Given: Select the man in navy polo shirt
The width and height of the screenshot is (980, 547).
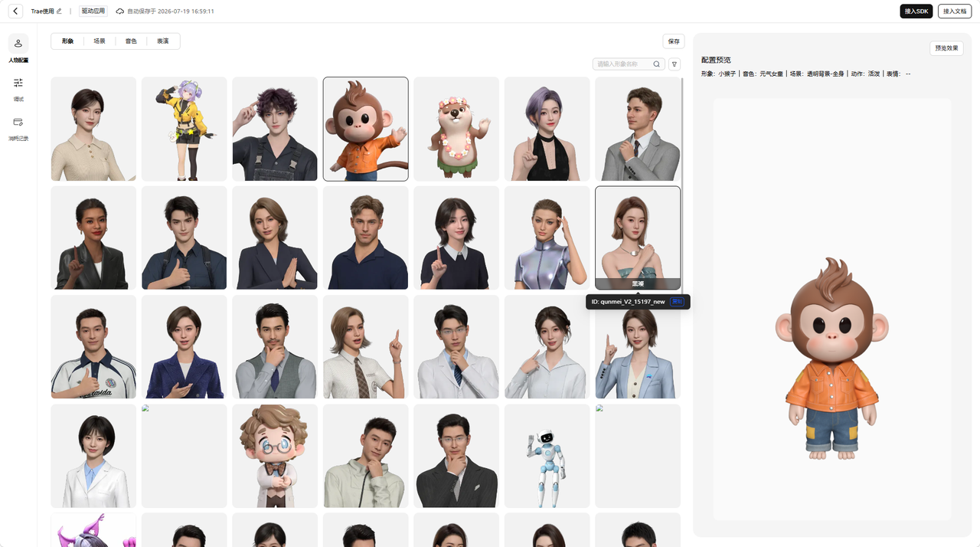Looking at the screenshot, I should coord(366,238).
